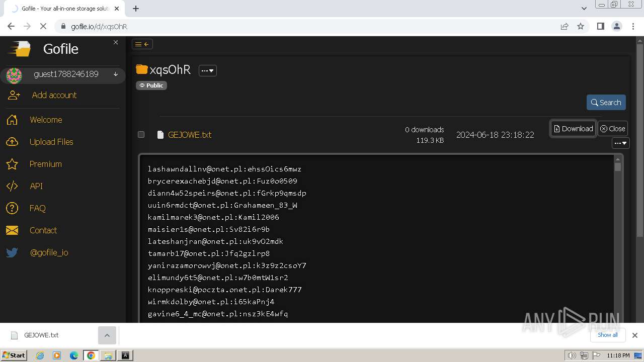Image resolution: width=644 pixels, height=362 pixels.
Task: Close the GEJOWE.txt file preview
Action: (612, 129)
